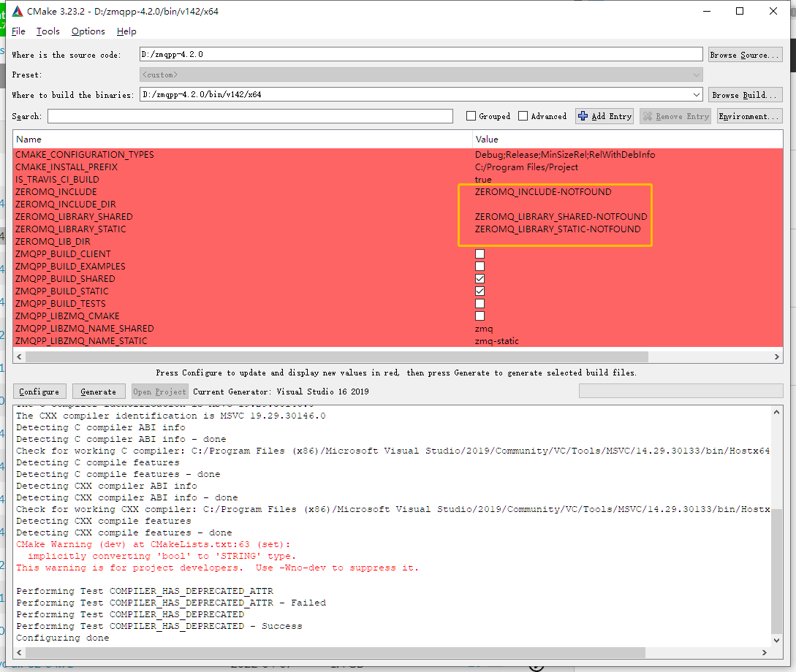The width and height of the screenshot is (796, 672).
Task: Click the Configure button
Action: pyautogui.click(x=39, y=392)
